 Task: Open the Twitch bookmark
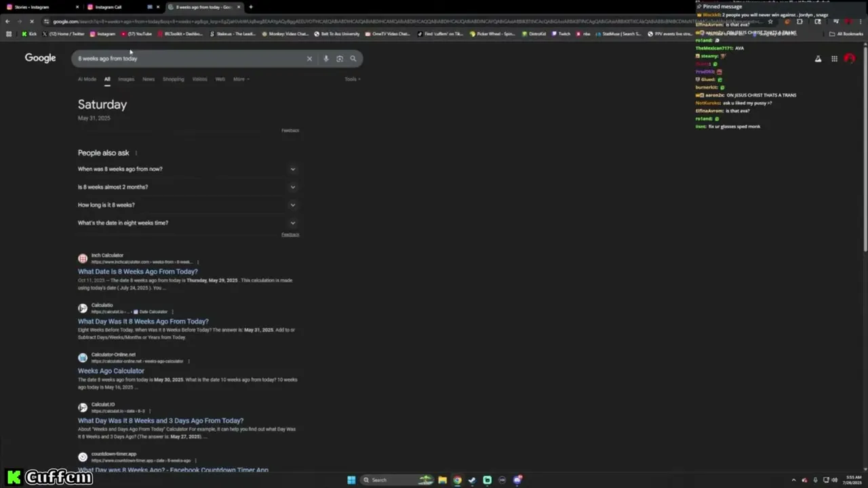(x=561, y=34)
